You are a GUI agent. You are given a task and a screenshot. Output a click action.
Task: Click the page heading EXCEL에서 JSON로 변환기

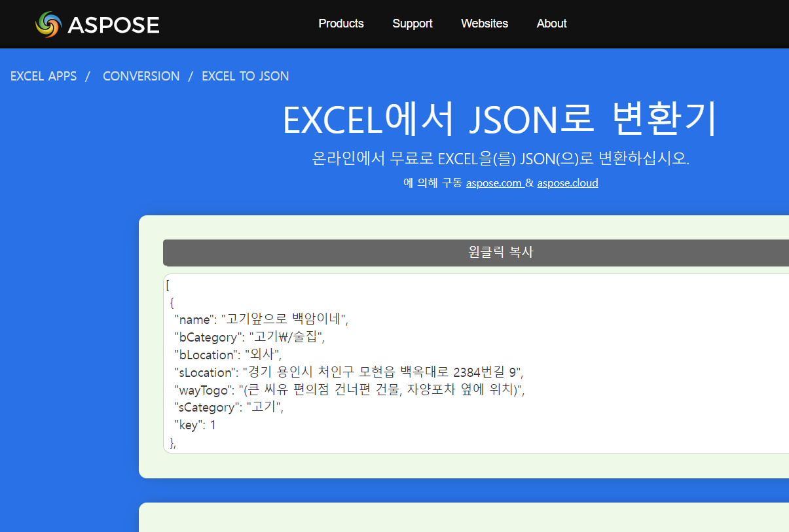(501, 120)
